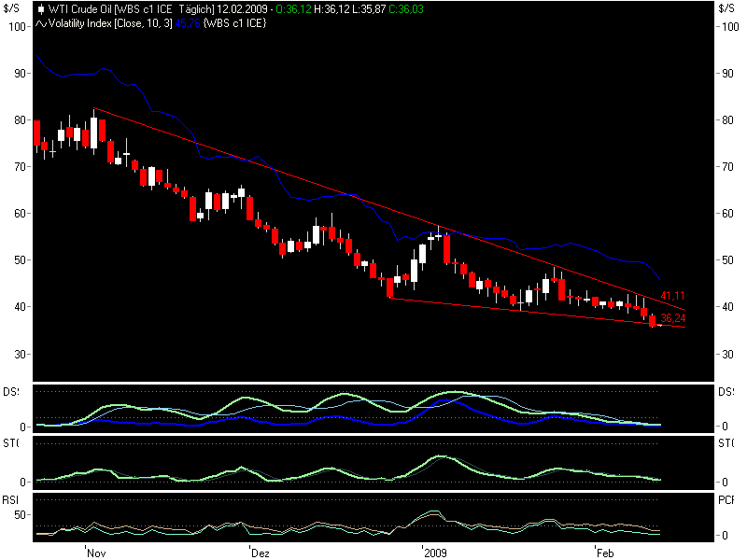Click the Dez month label on time axis
Image resolution: width=747 pixels, height=560 pixels.
pos(261,553)
